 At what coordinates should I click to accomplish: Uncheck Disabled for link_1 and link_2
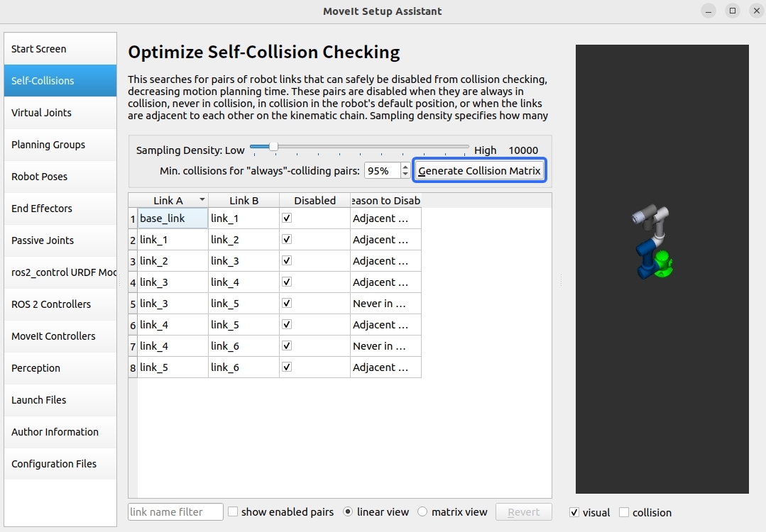click(x=288, y=239)
